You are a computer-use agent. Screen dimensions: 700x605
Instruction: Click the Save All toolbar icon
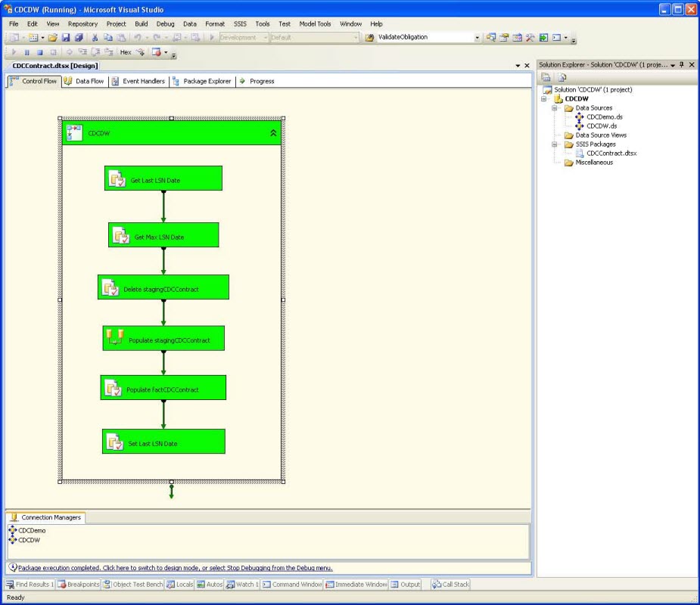(79, 38)
